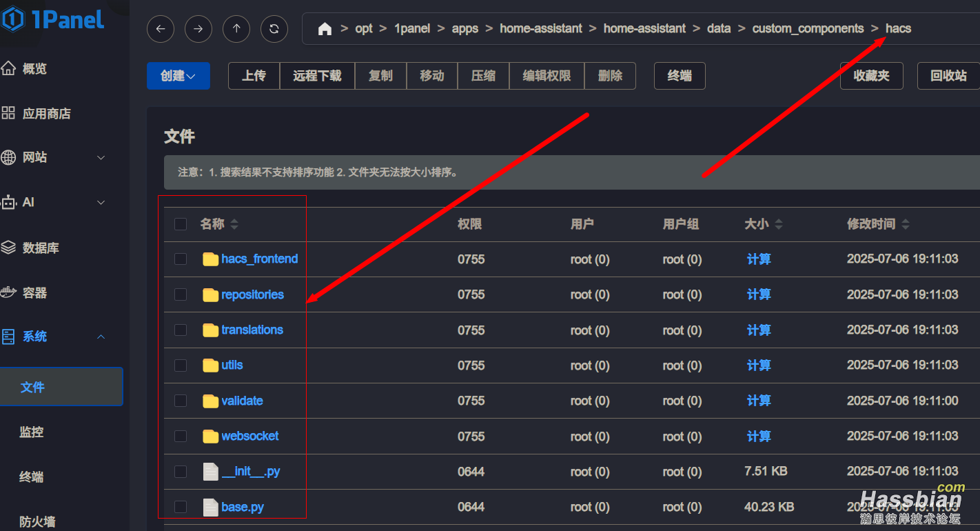Click the __init__.py file icon

tap(210, 472)
